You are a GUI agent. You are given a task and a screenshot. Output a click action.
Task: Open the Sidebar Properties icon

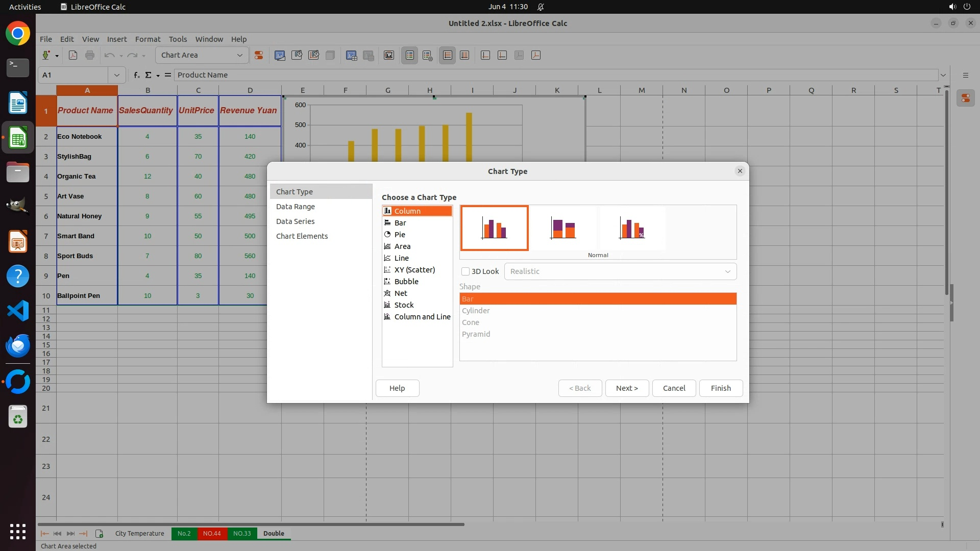pos(965,98)
